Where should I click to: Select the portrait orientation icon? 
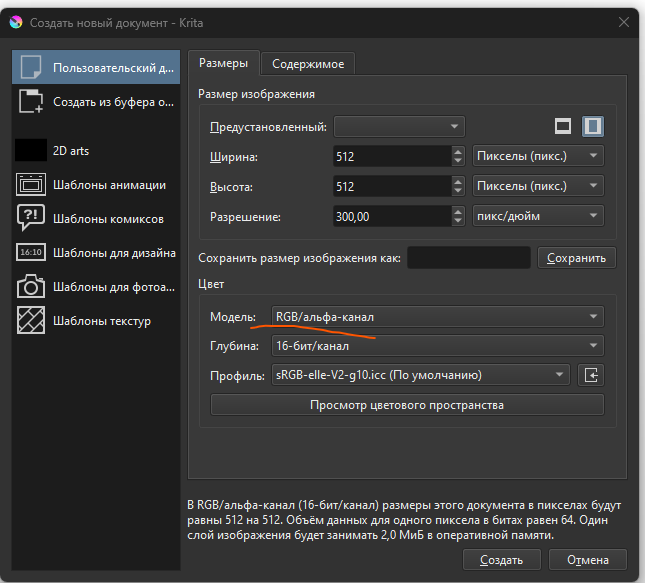593,127
